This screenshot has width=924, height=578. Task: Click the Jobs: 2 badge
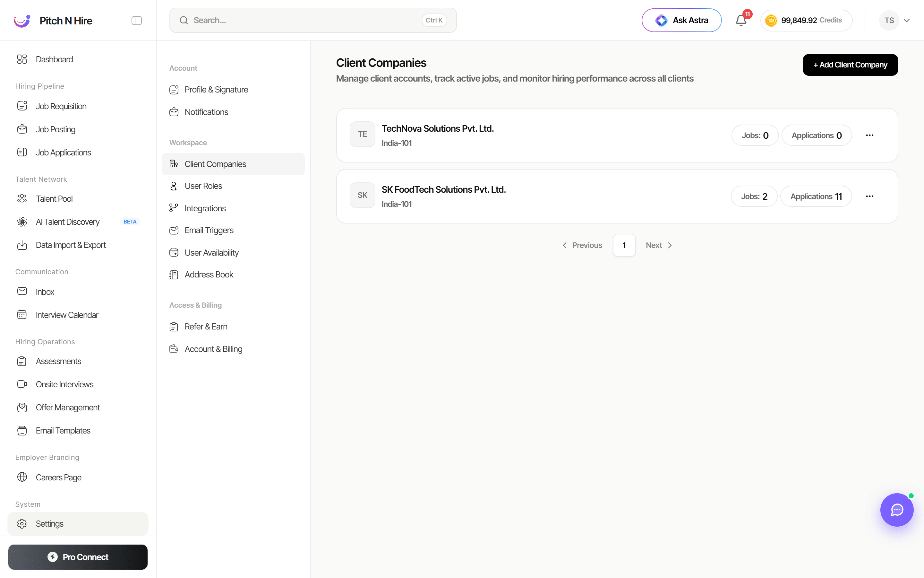tap(754, 197)
